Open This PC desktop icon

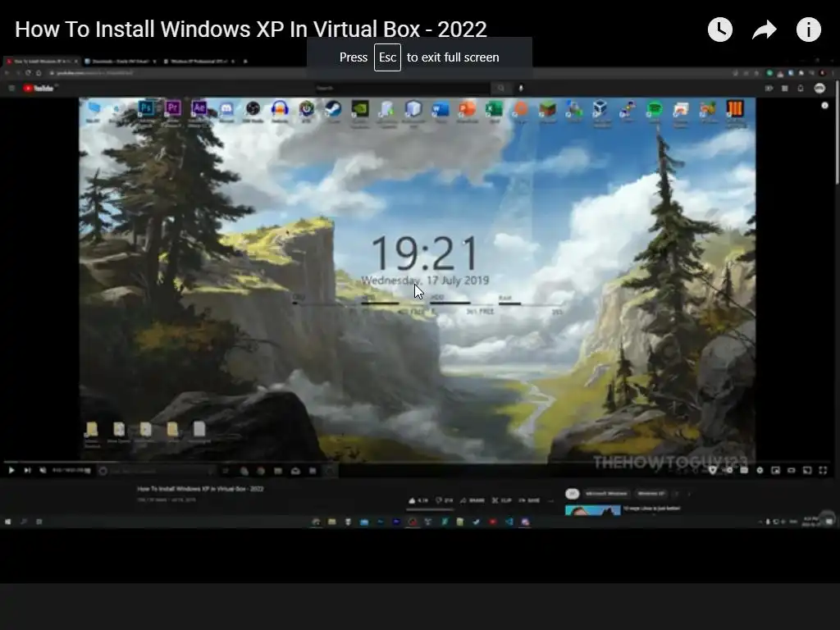[94, 109]
